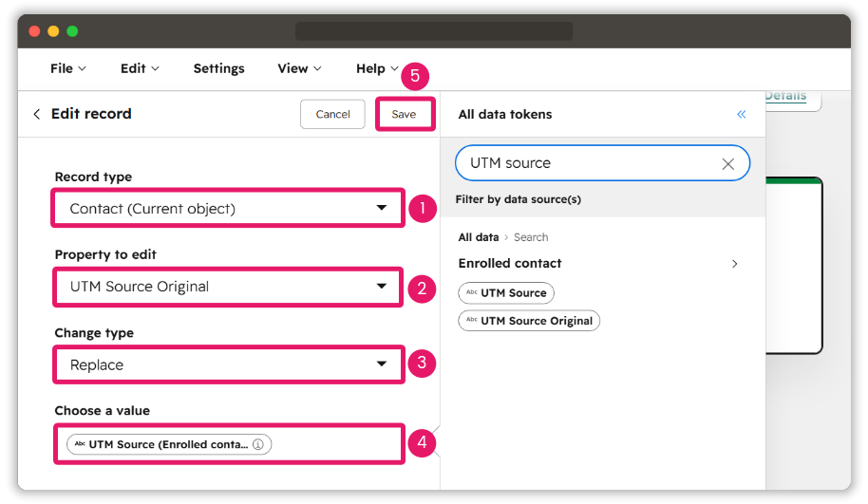The height and width of the screenshot is (504, 868).
Task: Click the Filter by data source(s) label
Action: 519,199
